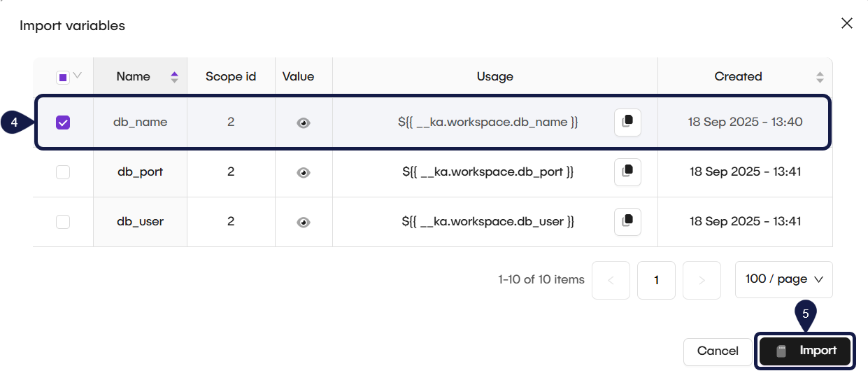Cancel the import variables dialog
Viewport: 868px width, 378px height.
pyautogui.click(x=718, y=351)
